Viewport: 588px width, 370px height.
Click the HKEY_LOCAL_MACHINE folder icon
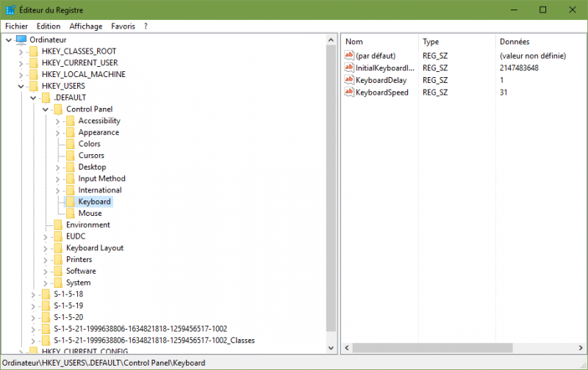tap(34, 75)
